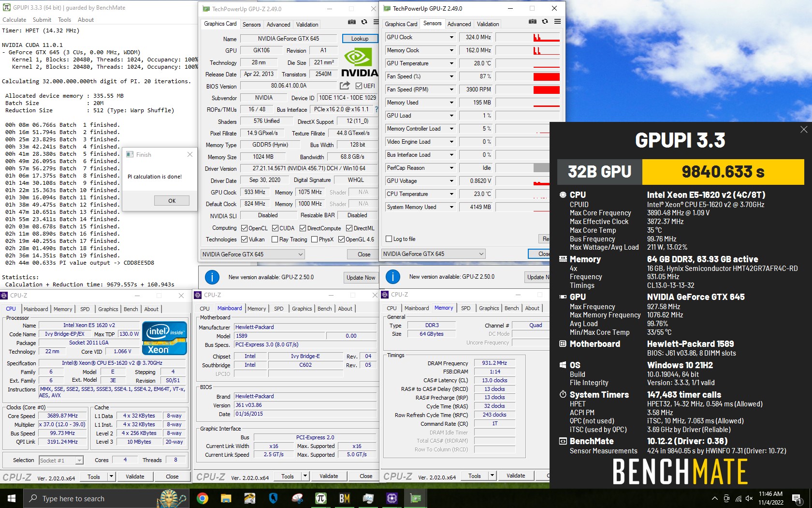The width and height of the screenshot is (812, 508).
Task: Switch to Validation tab in GPU-Z Sensors window
Action: point(488,24)
